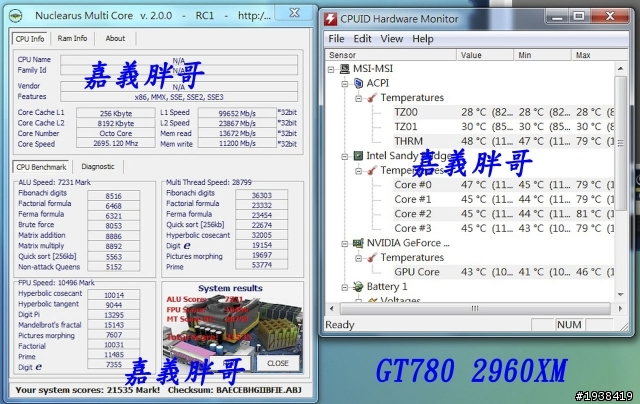640x404 pixels.
Task: Open the File menu in Hardware Monitor
Action: [x=336, y=39]
